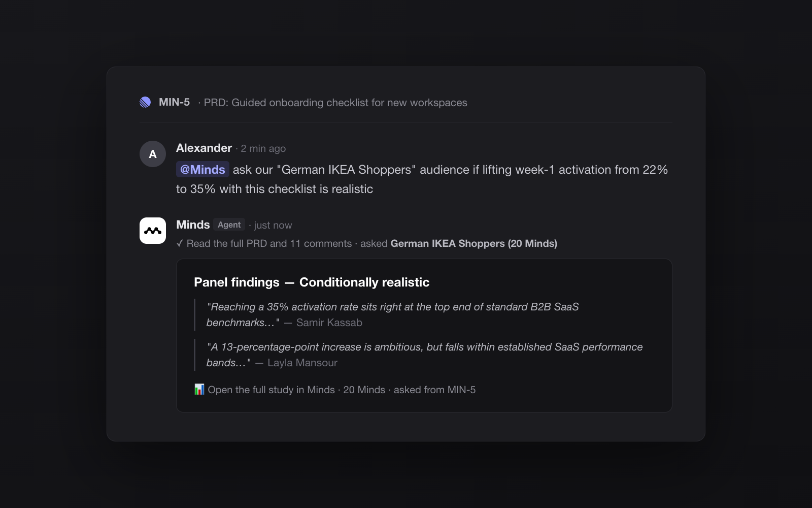The width and height of the screenshot is (812, 508).
Task: Select the Samir Kassab attribution
Action: tap(329, 323)
